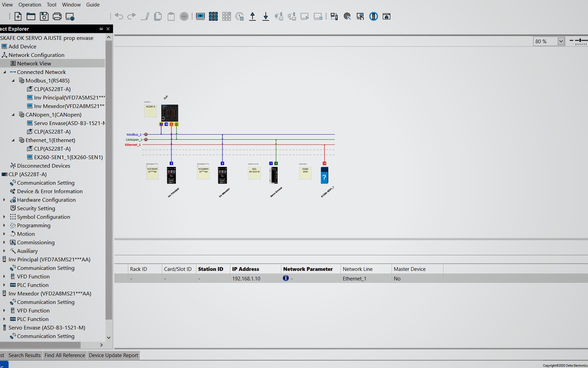This screenshot has height=368, width=588.
Task: Open the Window menu
Action: pos(71,5)
